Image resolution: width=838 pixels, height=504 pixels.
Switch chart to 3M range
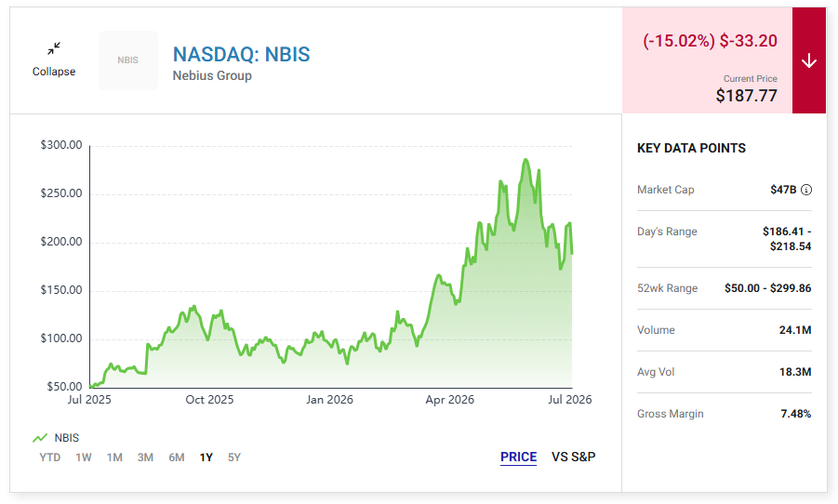point(145,458)
